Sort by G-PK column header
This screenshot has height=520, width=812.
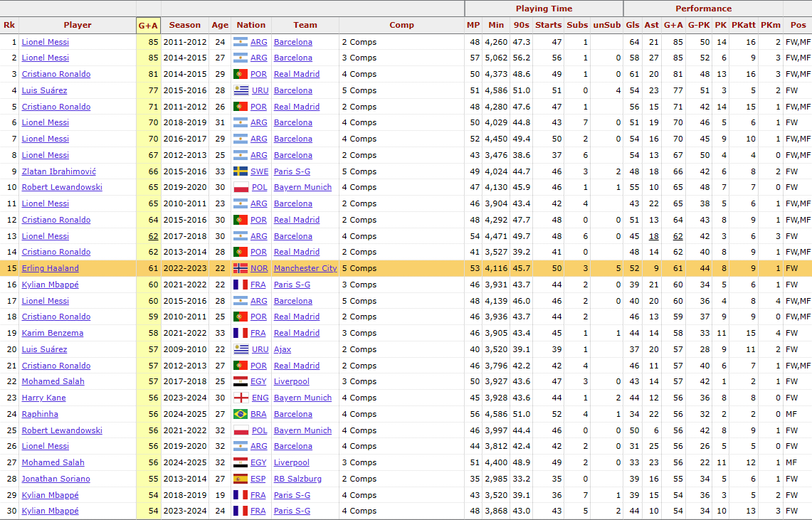tap(699, 25)
